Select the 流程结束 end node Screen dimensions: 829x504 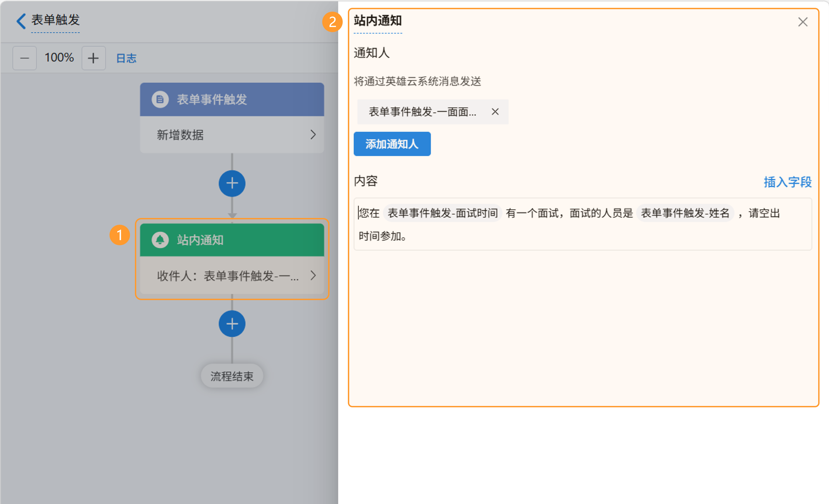click(x=232, y=376)
